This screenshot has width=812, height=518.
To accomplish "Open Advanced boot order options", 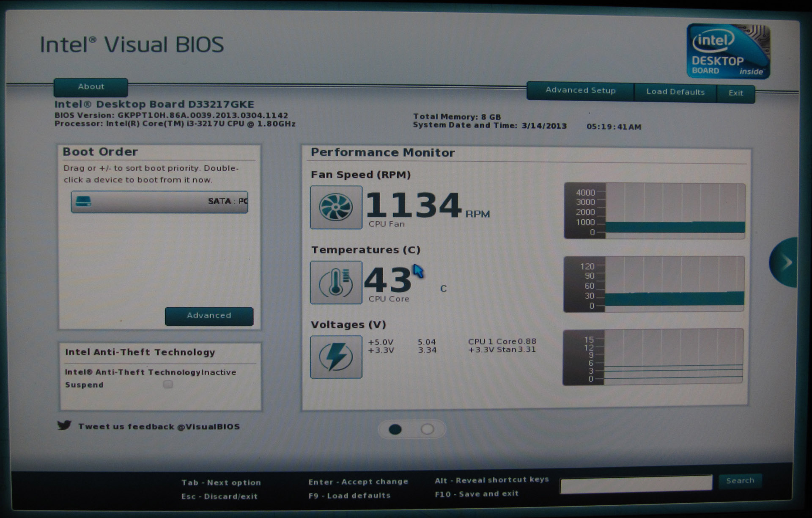I will point(209,316).
